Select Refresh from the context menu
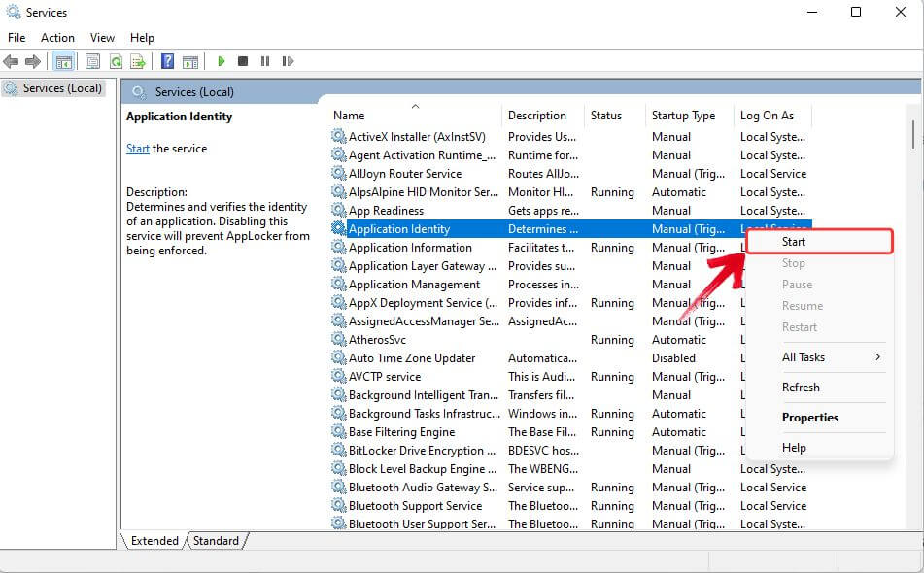 pyautogui.click(x=801, y=387)
